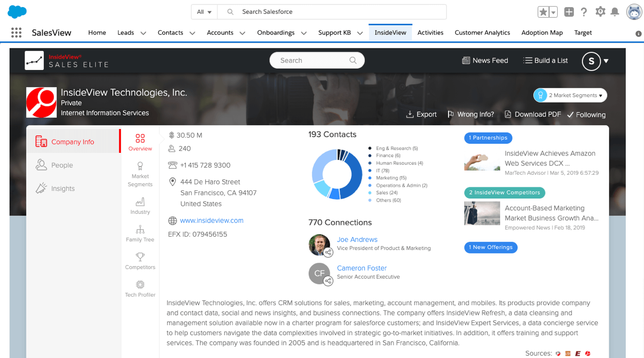
Task: Open Cameron Foster's profile link
Action: click(x=362, y=268)
